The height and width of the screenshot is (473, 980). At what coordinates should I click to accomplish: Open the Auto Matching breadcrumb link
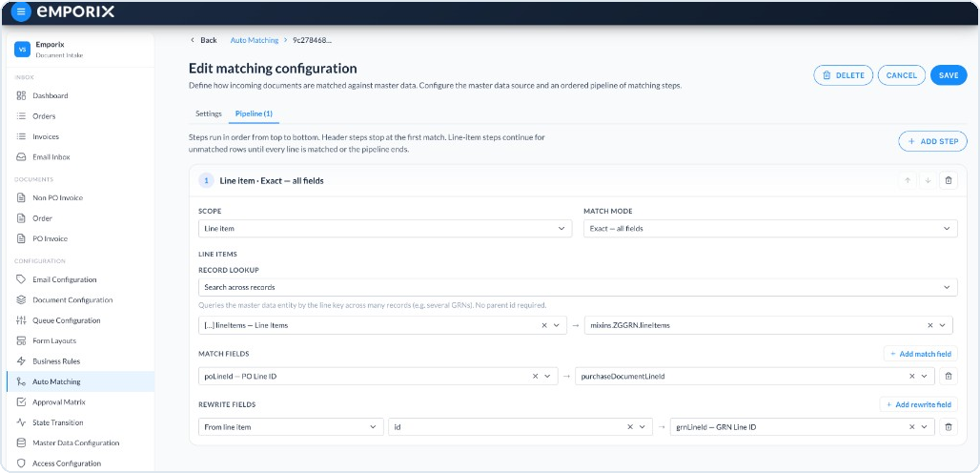pyautogui.click(x=255, y=40)
